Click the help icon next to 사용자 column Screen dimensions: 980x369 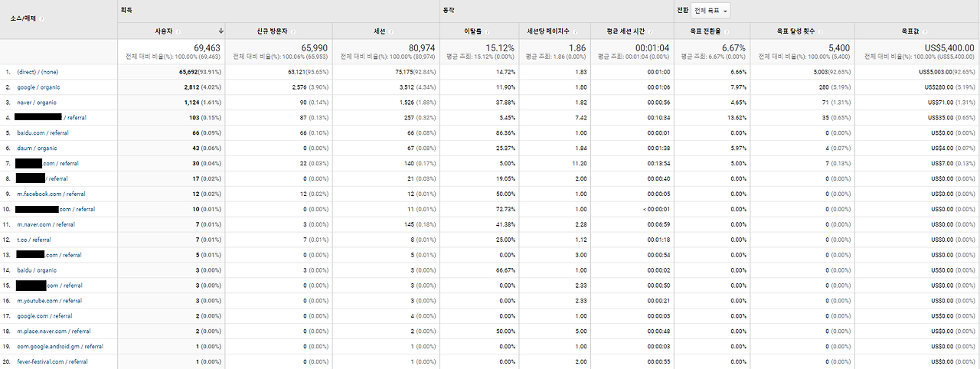[178, 31]
